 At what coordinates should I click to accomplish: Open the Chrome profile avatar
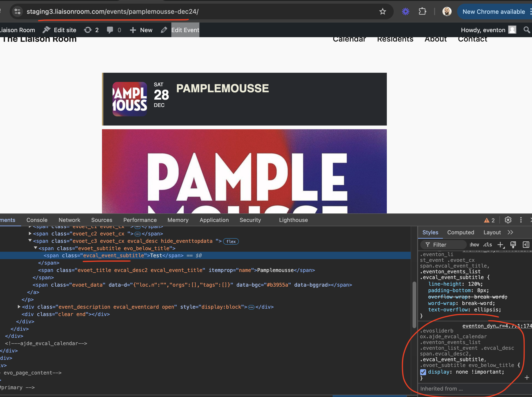point(447,11)
